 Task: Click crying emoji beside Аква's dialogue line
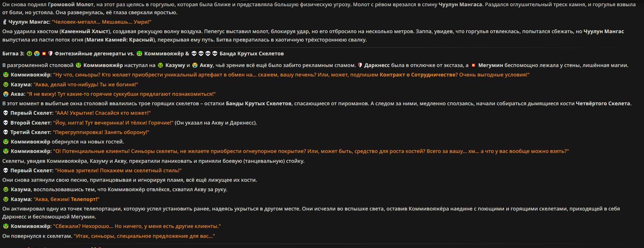pyautogui.click(x=6, y=94)
